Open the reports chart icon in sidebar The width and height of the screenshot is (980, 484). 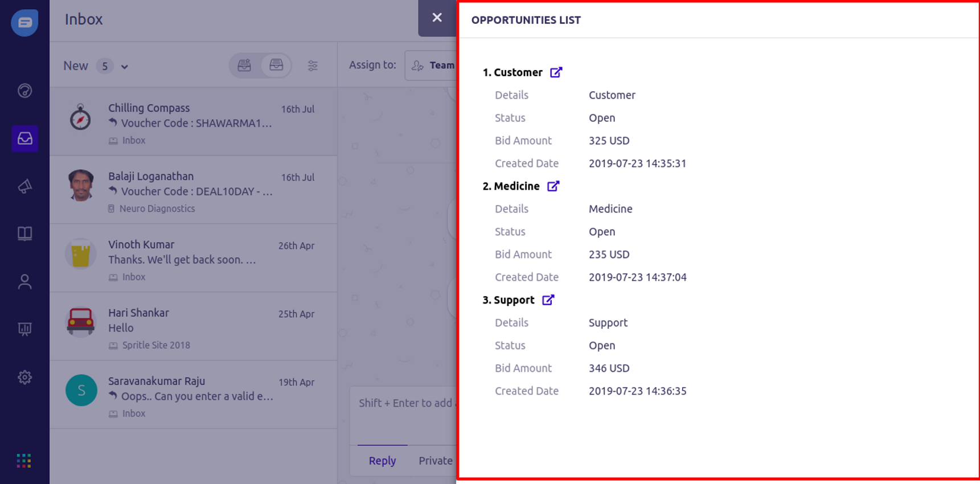(24, 329)
